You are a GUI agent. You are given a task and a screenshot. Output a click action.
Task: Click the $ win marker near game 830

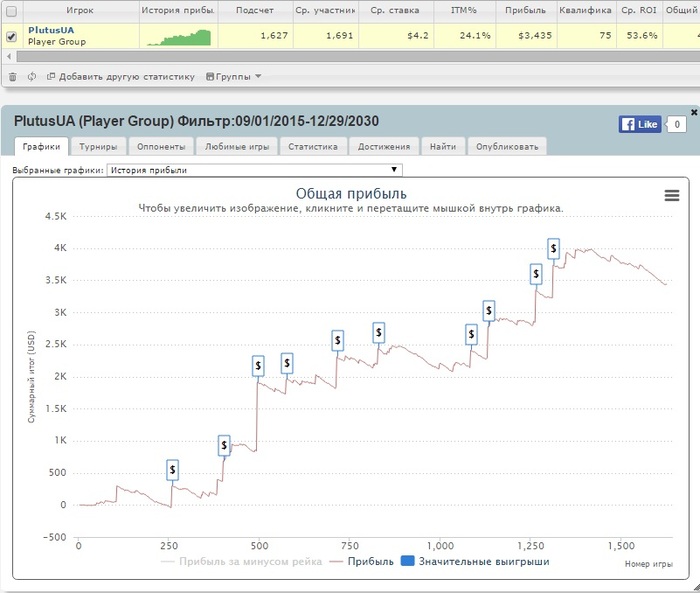point(379,333)
